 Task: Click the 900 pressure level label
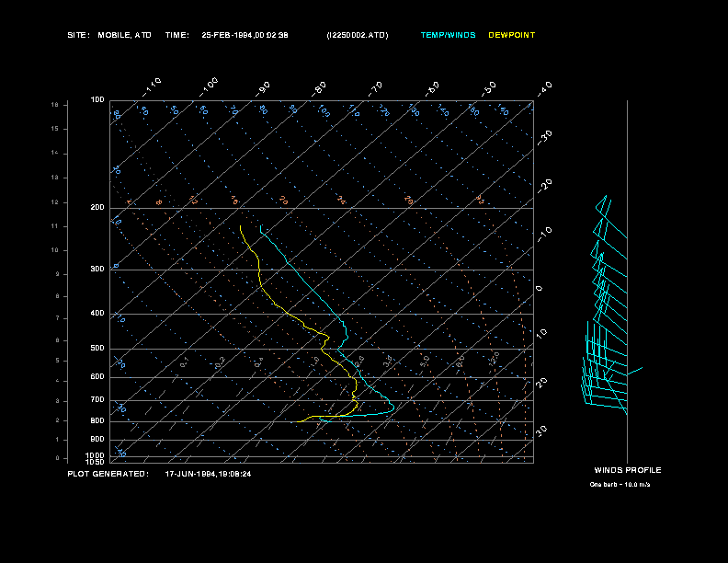click(97, 439)
